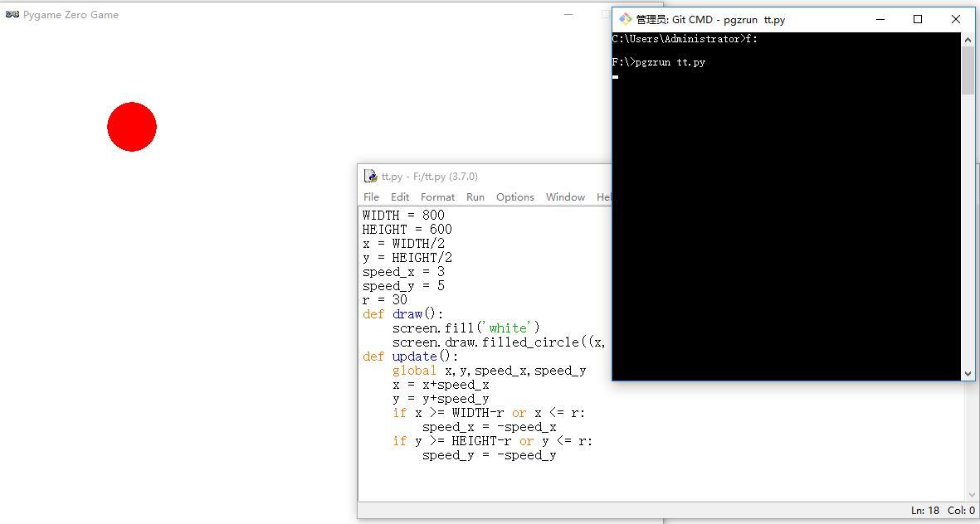The image size is (980, 524).
Task: Click the 'def draw():' line
Action: click(403, 314)
